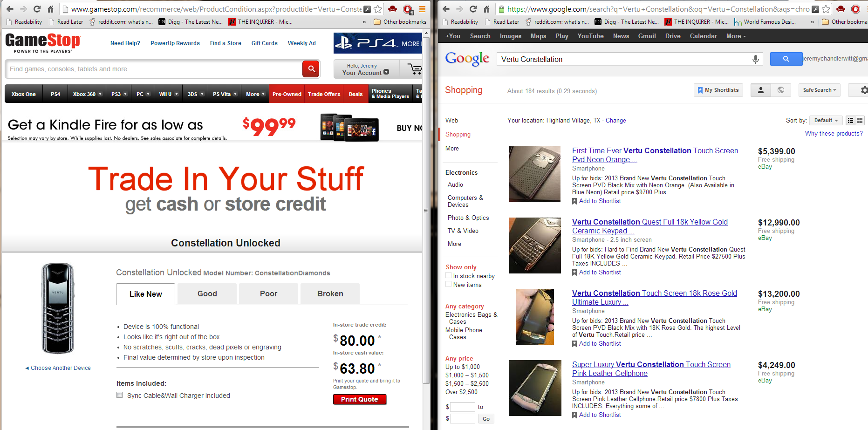Open SafeSearch dropdown

pos(820,90)
